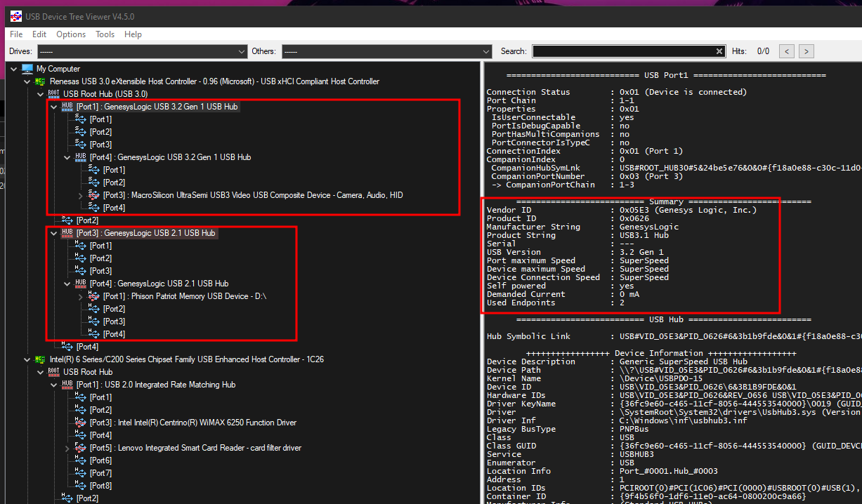Go to previous search hit
Viewport: 862px width, 504px height.
click(788, 51)
